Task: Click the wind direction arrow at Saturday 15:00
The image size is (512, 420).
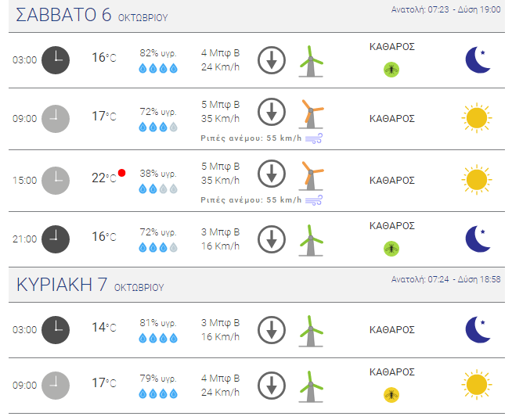Action: pyautogui.click(x=272, y=174)
